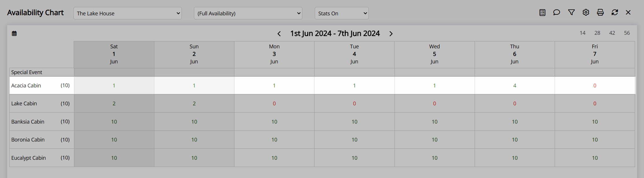644x178 pixels.
Task: Open the calendar date picker icon
Action: pos(14,34)
